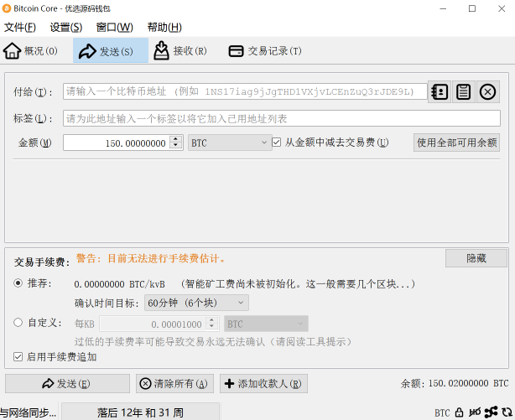Screen dimensions: 515x420
Task: Click the blockchain sync status icon
Action: [506, 412]
